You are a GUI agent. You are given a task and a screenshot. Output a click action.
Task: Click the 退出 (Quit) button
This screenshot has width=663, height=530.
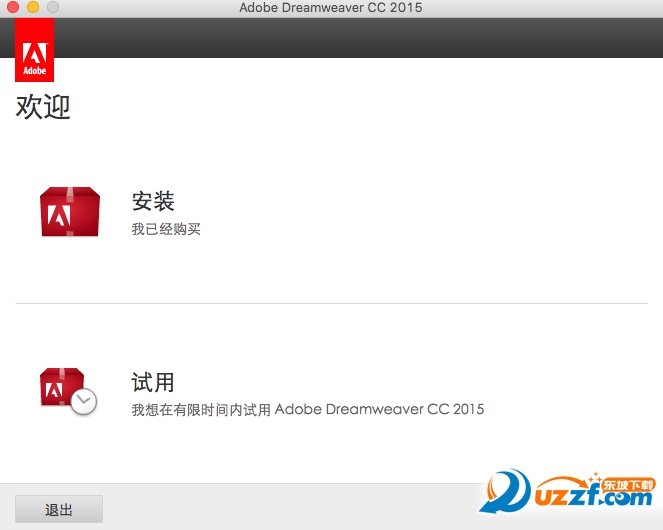point(59,509)
